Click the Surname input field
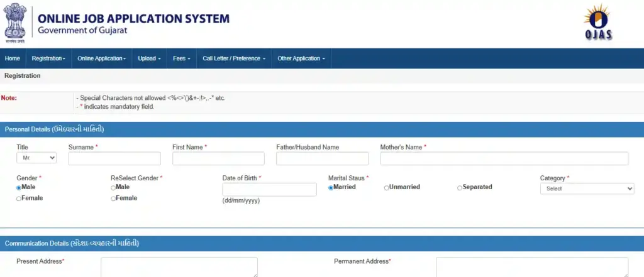 (114, 158)
